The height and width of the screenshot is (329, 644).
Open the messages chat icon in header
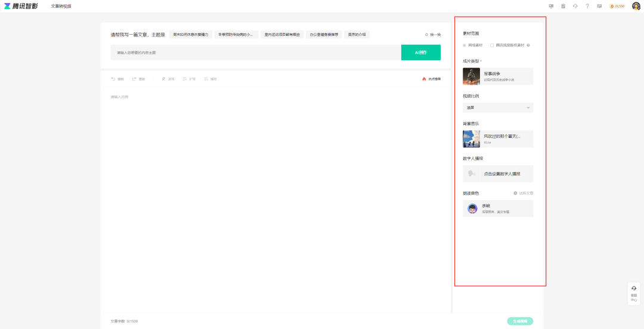click(x=599, y=6)
